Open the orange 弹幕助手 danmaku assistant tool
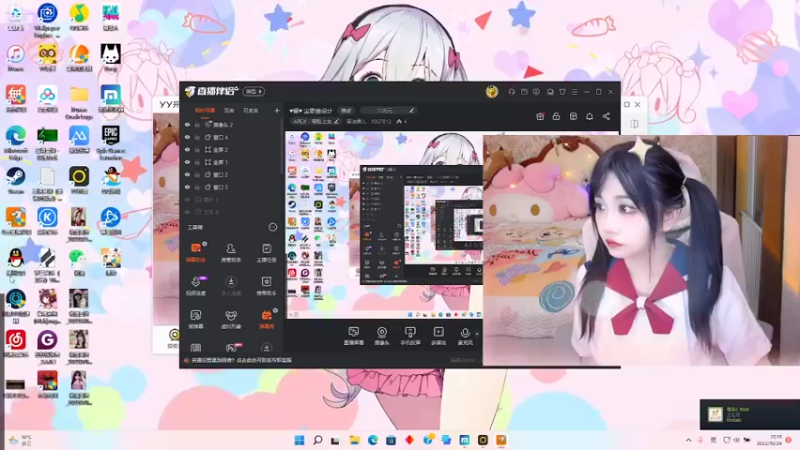Screen dimensions: 800x450 tap(196, 253)
